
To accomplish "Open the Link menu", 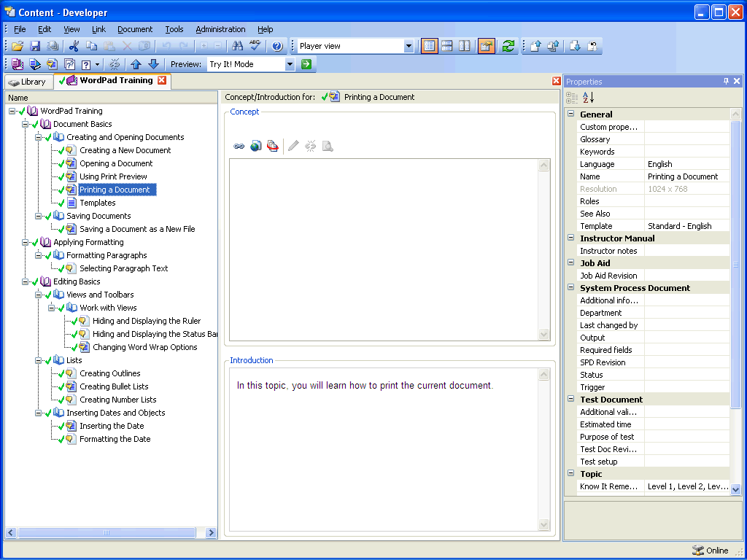I will click(x=98, y=29).
